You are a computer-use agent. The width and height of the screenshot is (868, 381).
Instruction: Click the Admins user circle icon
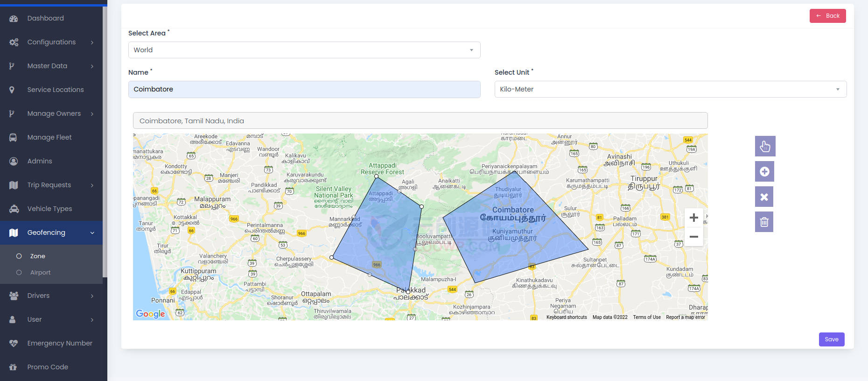(x=14, y=161)
